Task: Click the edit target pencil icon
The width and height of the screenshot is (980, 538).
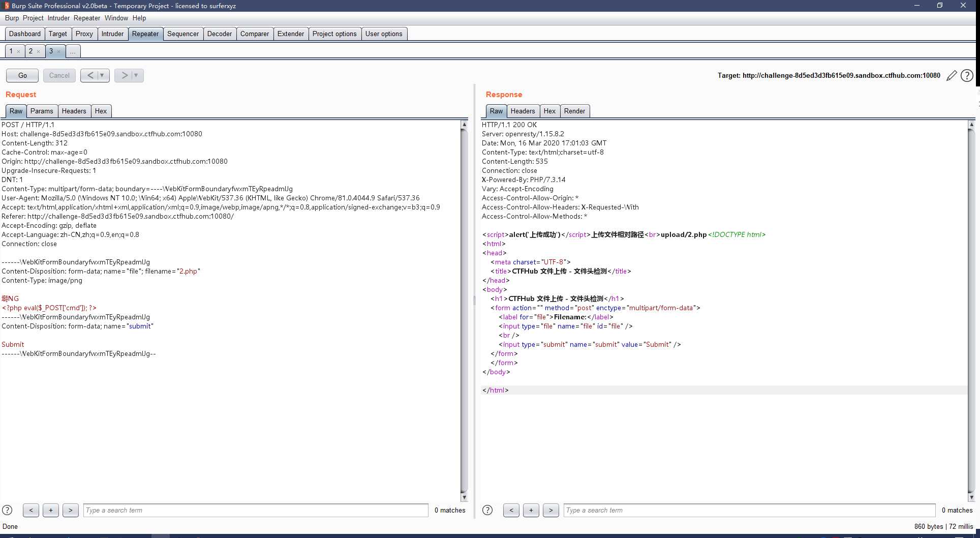Action: pyautogui.click(x=952, y=76)
